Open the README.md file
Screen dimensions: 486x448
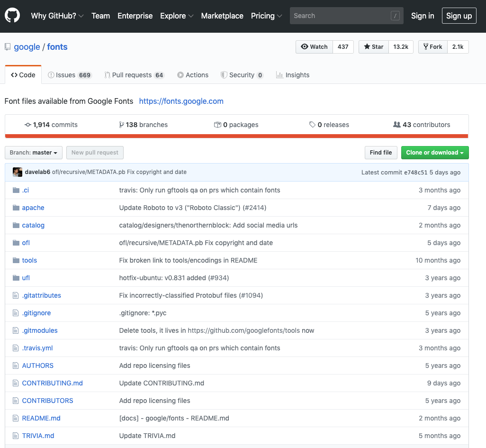[x=41, y=418]
